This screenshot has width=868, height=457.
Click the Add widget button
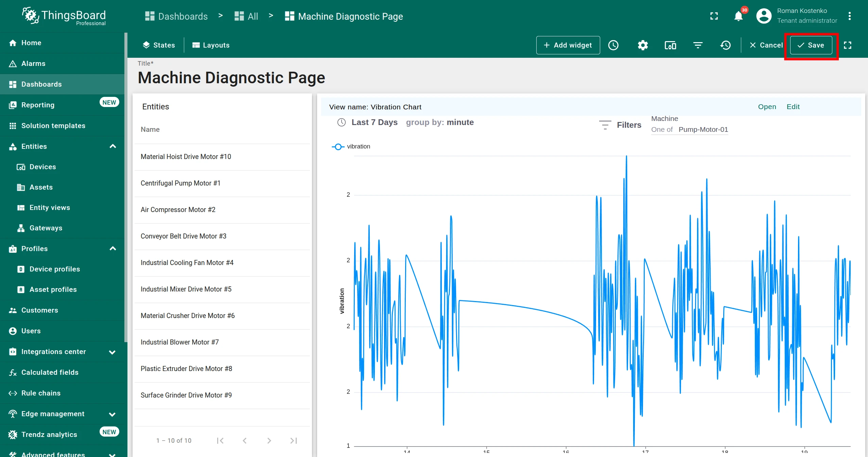coord(568,45)
